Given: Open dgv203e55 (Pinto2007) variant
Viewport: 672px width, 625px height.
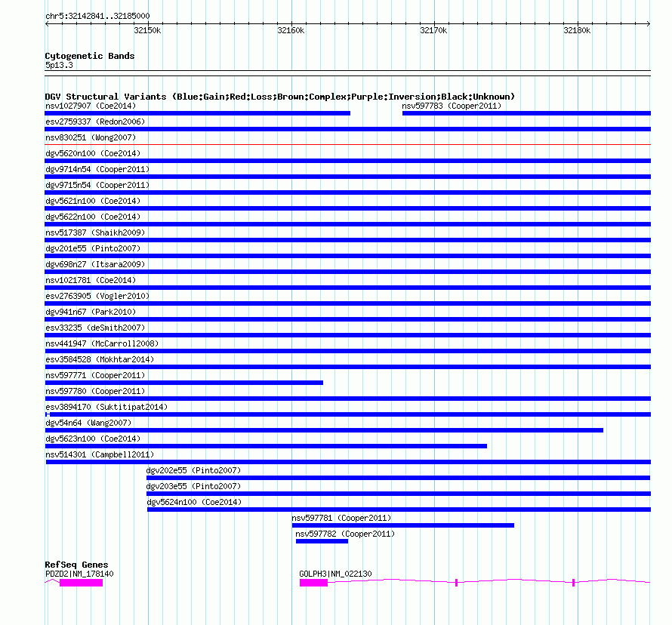Looking at the screenshot, I should point(193,486).
